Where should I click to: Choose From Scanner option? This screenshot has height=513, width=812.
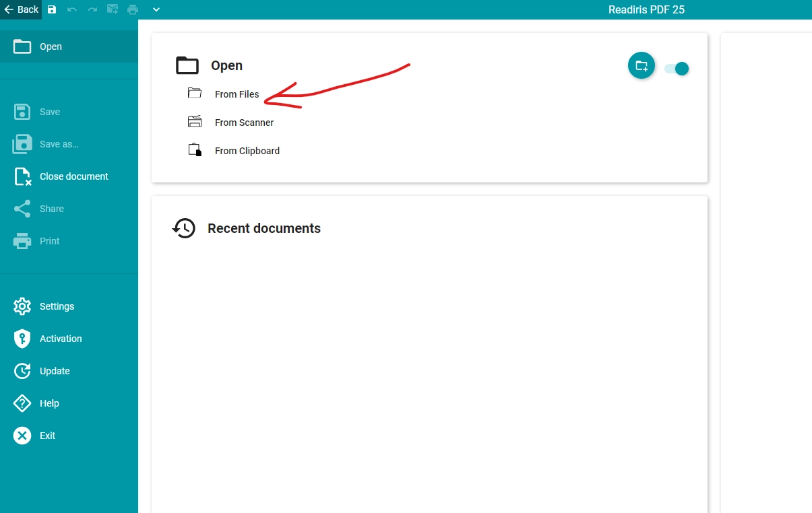point(244,123)
